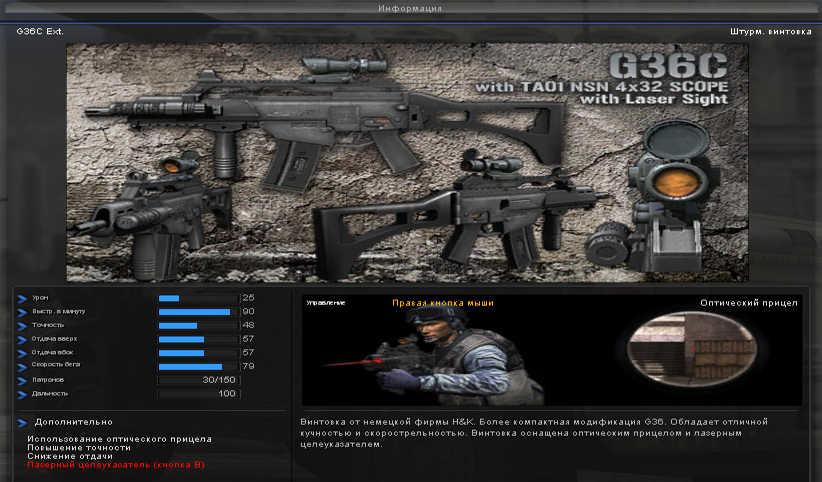Click the Оптический прицел label
Image resolution: width=822 pixels, height=482 pixels.
click(x=749, y=303)
